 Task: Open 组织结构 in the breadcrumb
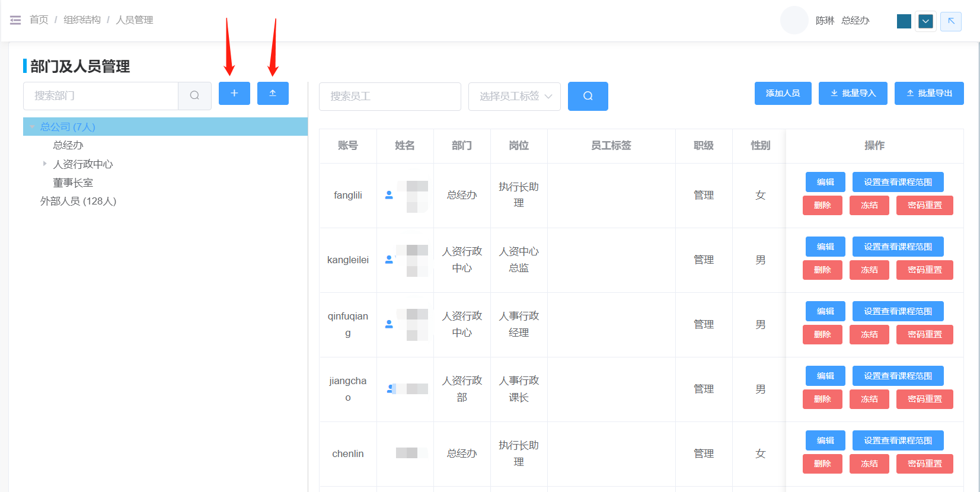pos(82,20)
